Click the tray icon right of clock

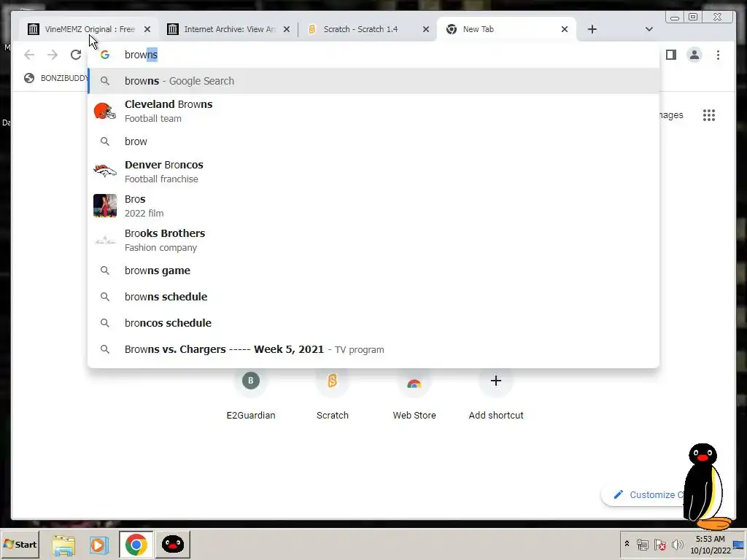tap(739, 545)
